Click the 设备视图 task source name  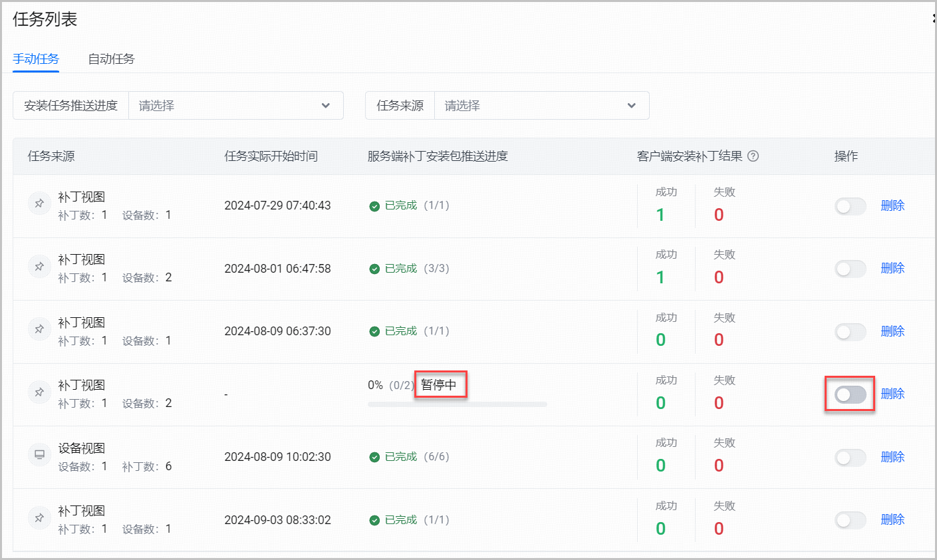[x=82, y=448]
